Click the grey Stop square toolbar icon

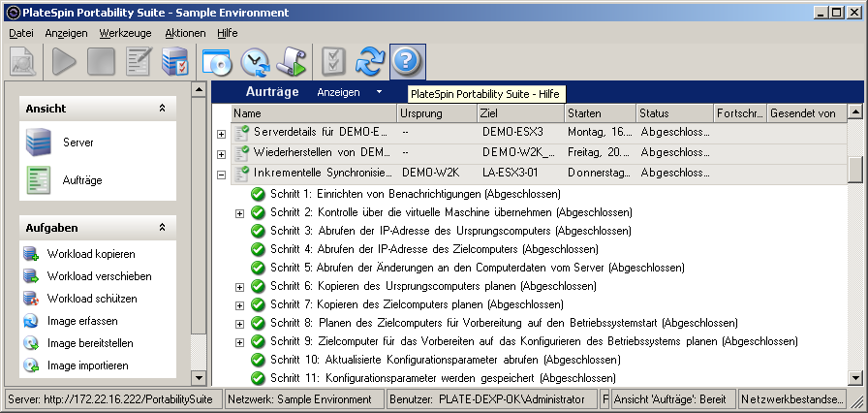[101, 61]
